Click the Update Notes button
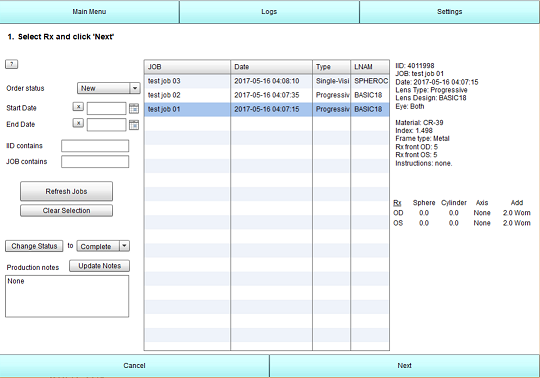540x378 pixels. [100, 266]
